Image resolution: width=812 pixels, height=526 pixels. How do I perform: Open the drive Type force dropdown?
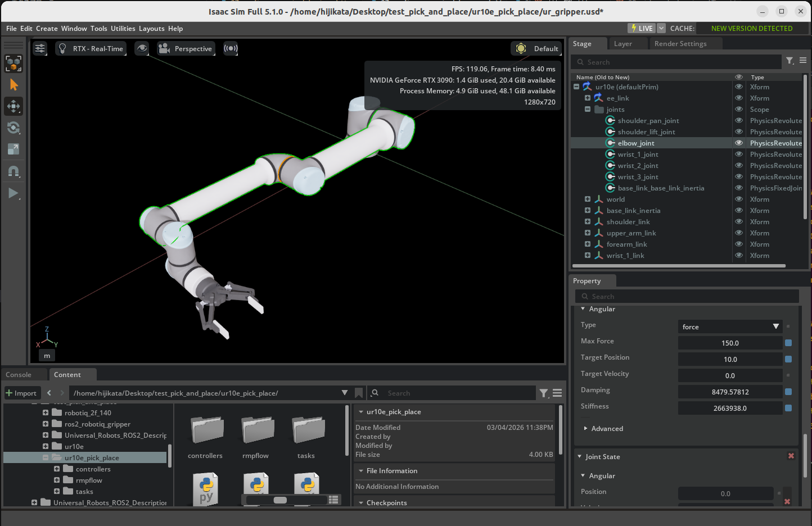(x=730, y=327)
